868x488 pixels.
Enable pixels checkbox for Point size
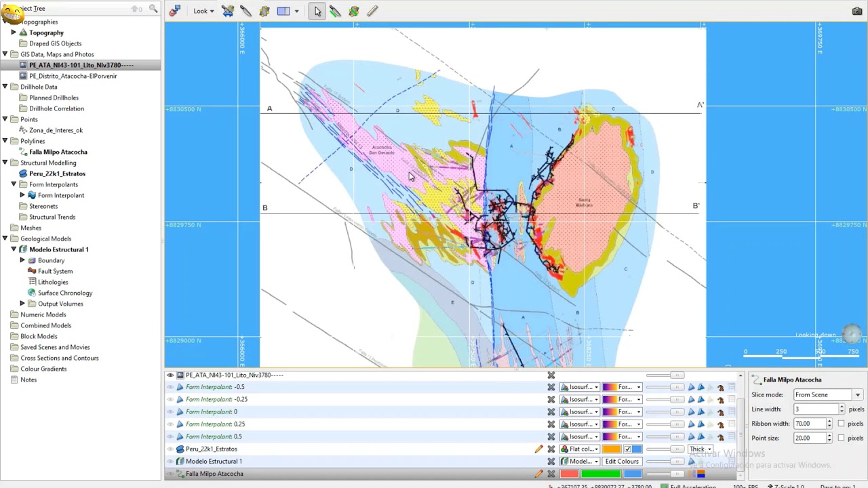841,439
